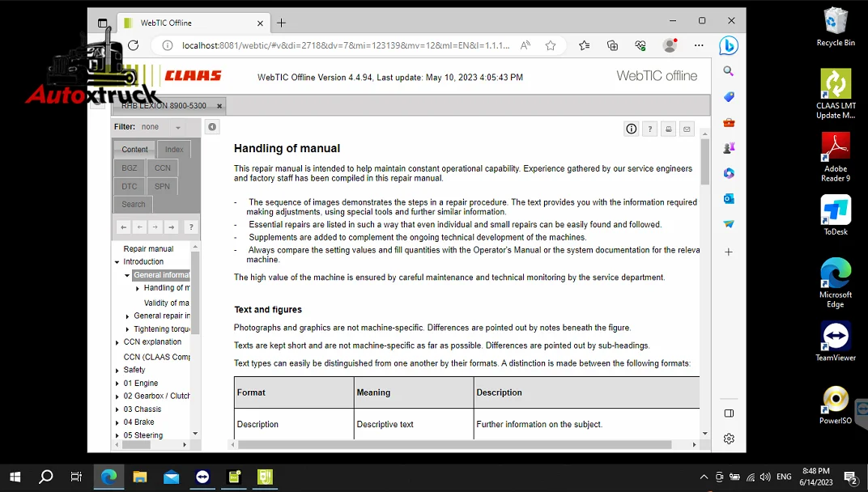Activate Read aloud icon in address bar
This screenshot has height=492, width=868.
click(525, 45)
